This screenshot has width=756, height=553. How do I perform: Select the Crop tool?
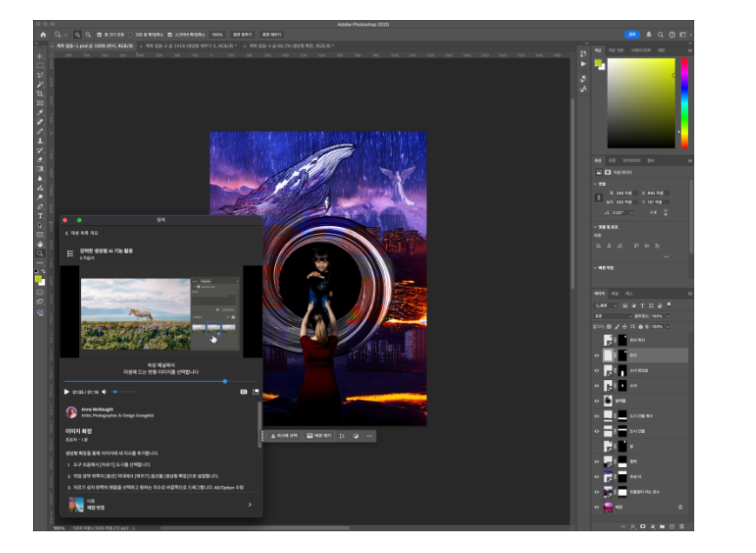(x=40, y=93)
